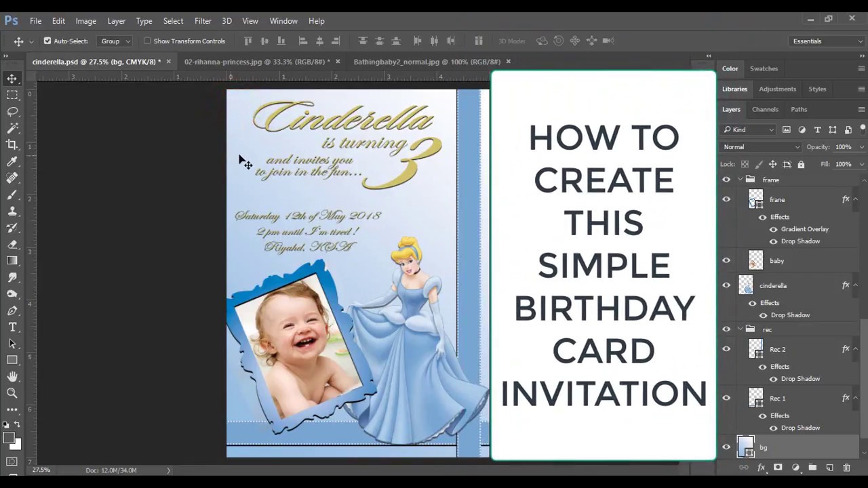
Task: Select the Path Selection tool
Action: click(12, 344)
